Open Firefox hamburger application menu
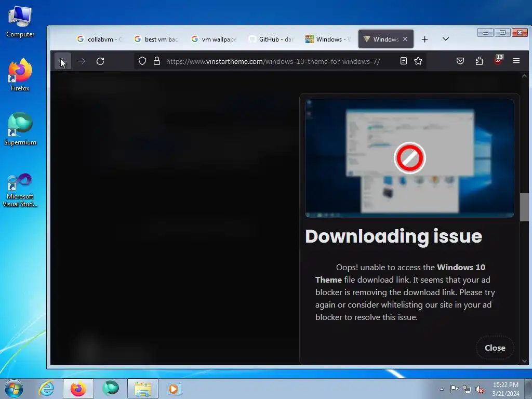This screenshot has width=532, height=399. [x=516, y=61]
